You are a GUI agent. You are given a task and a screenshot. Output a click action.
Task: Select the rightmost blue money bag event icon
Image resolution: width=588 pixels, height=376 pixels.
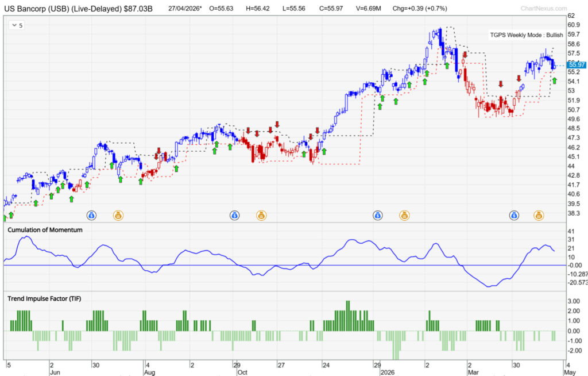514,215
